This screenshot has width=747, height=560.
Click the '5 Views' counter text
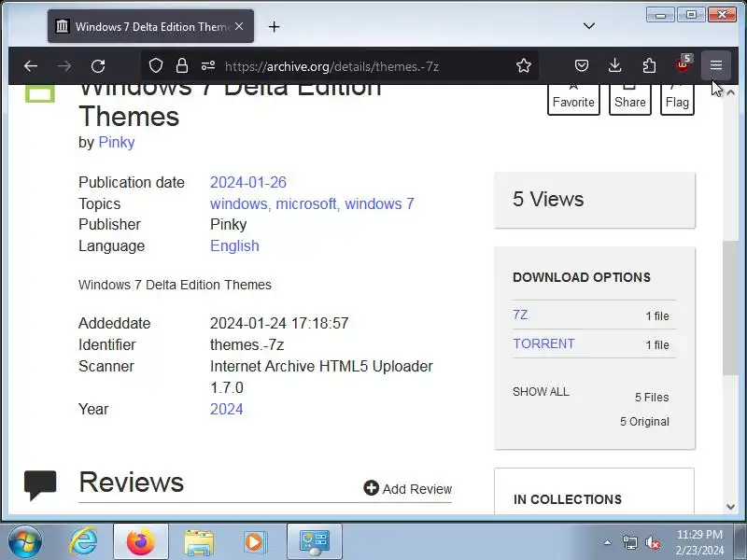(x=548, y=199)
